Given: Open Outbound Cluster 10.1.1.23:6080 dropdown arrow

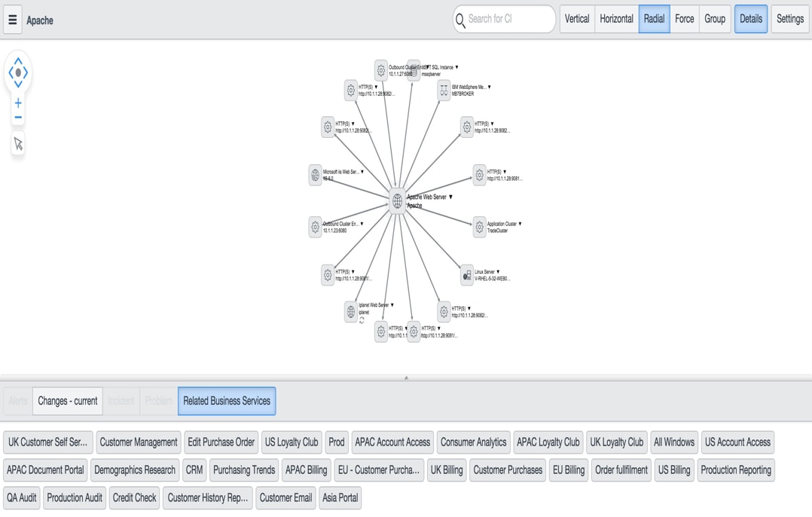Looking at the screenshot, I should click(362, 224).
